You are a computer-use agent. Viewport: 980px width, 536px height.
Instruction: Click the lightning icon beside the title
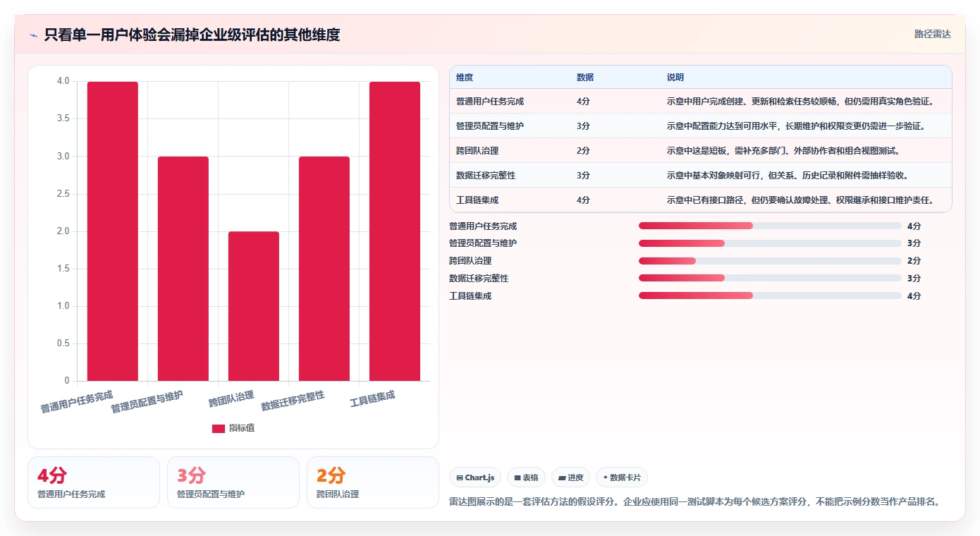[x=34, y=35]
